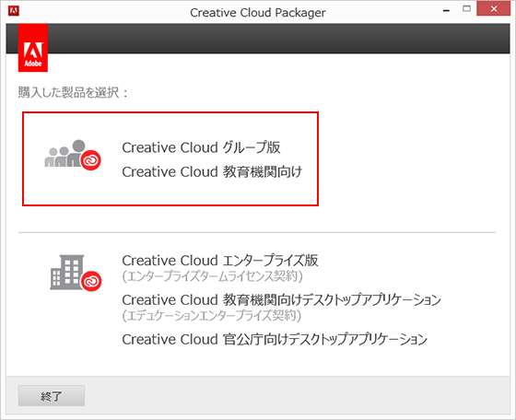The height and width of the screenshot is (420, 516).
Task: Click the 終了 button to quit
Action: [x=52, y=396]
